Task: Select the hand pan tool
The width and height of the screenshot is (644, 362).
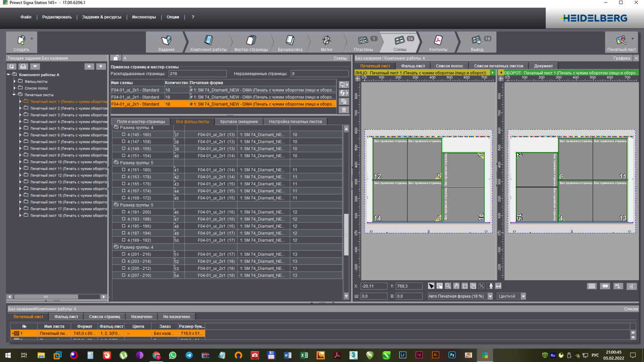Action: 456,286
